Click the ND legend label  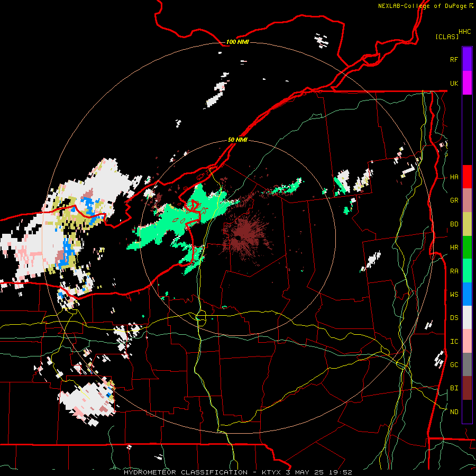click(454, 412)
